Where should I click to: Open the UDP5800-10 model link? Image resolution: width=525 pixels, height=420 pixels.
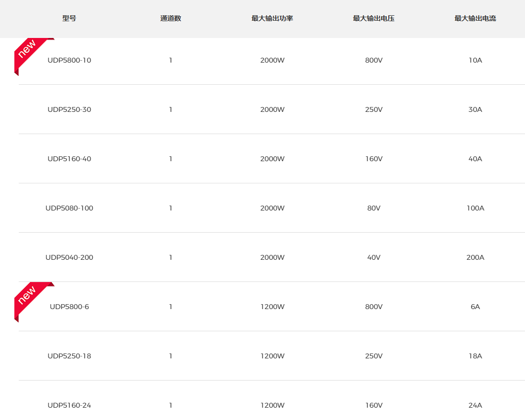(69, 60)
